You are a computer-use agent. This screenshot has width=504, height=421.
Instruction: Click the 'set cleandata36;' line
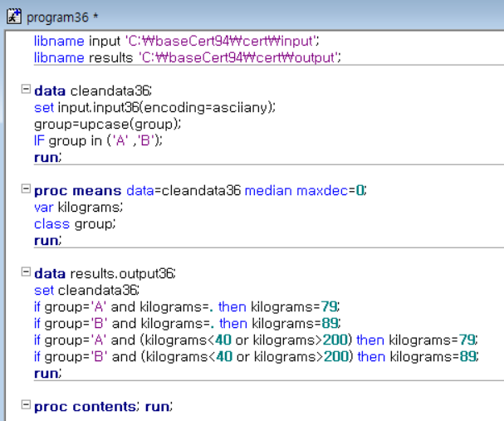click(x=87, y=290)
